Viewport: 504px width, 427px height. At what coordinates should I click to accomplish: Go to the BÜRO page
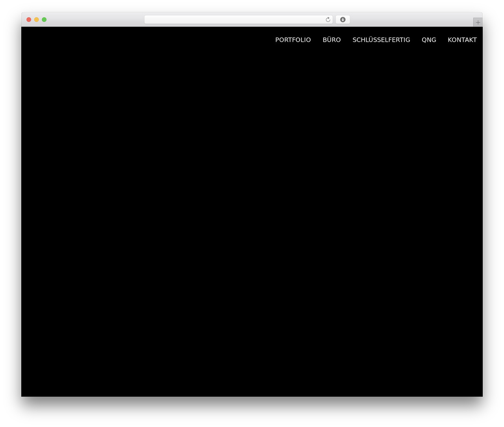point(332,40)
